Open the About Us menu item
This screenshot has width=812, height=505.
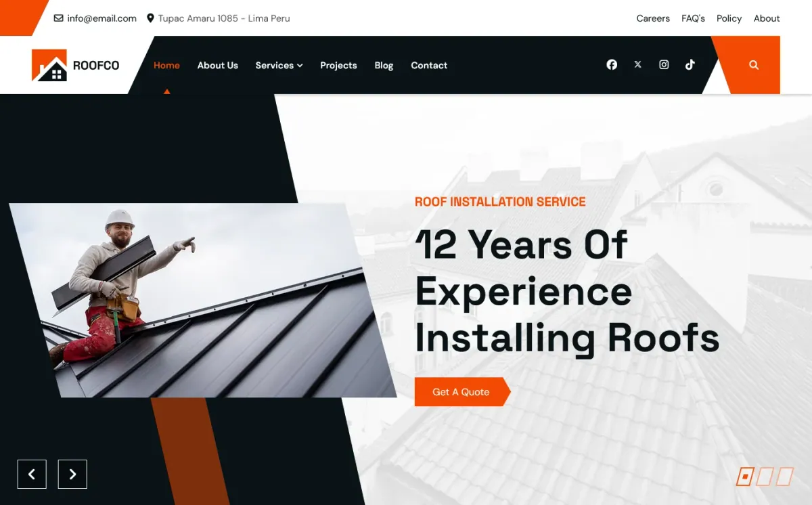point(218,65)
